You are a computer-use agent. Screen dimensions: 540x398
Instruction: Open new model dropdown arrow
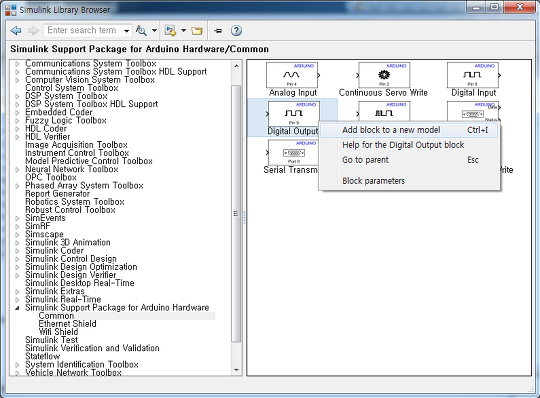(184, 31)
